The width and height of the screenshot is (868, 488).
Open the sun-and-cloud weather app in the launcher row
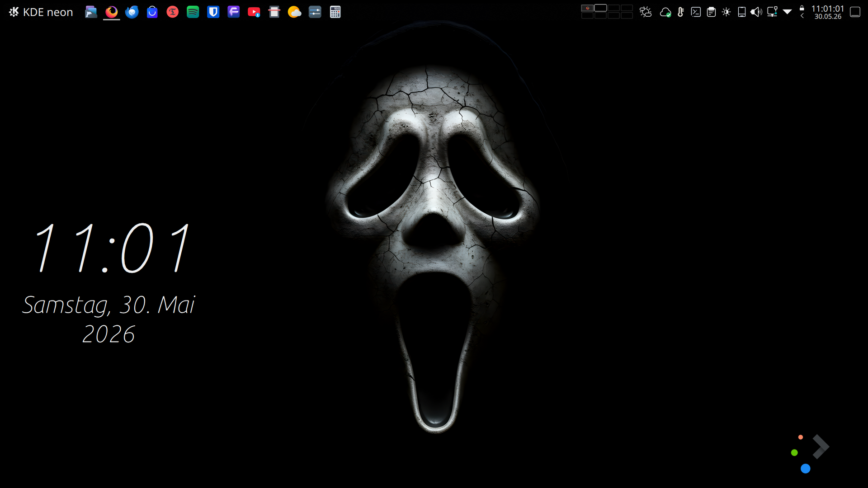coord(294,12)
